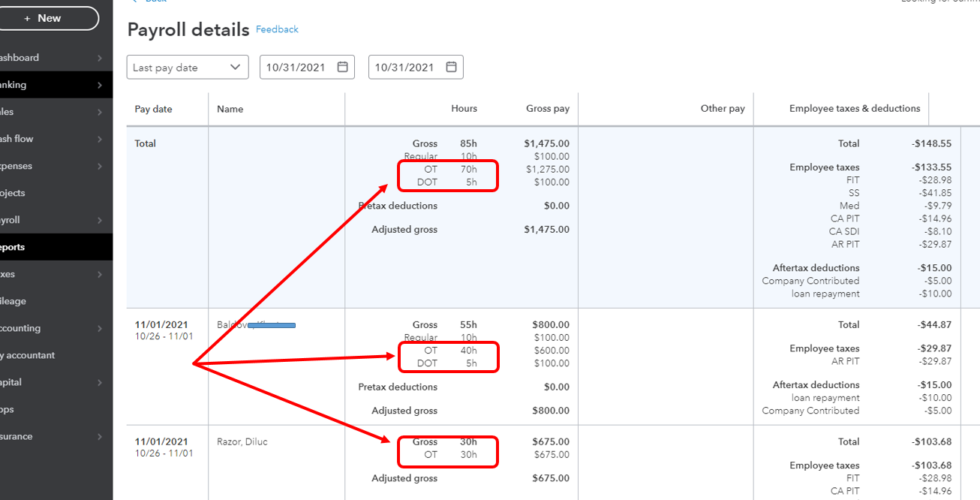This screenshot has width=980, height=500.
Task: Select employee Razor, Diluc in the table
Action: [x=242, y=441]
